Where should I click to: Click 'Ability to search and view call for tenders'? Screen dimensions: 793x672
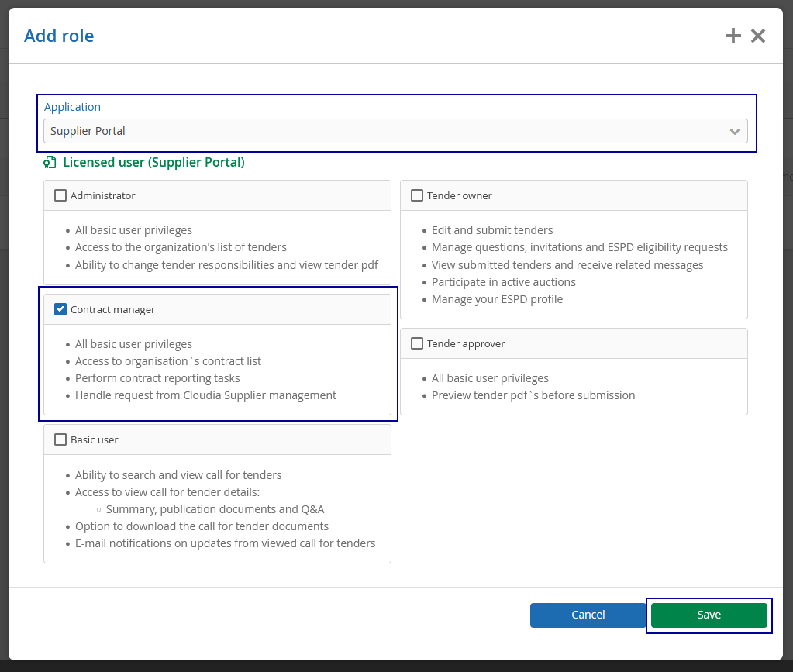point(178,475)
